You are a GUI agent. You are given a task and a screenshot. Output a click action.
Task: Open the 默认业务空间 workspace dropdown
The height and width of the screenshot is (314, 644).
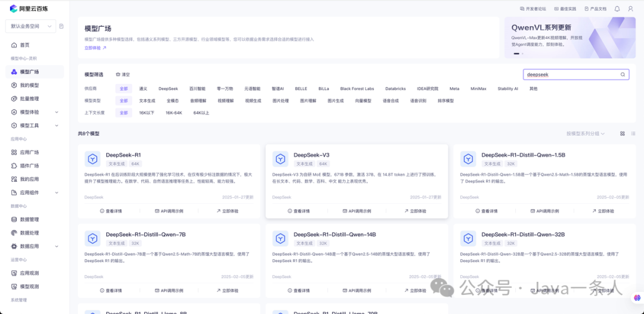click(31, 26)
